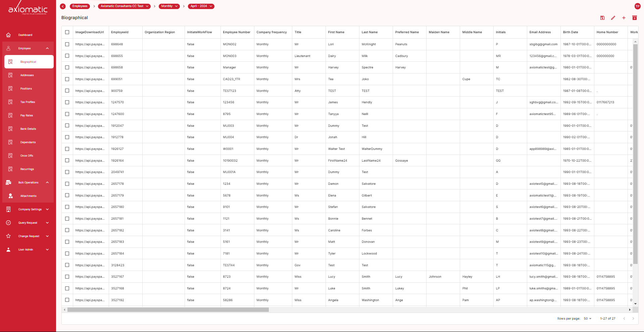Click the pencil edit icon
The width and height of the screenshot is (644, 332).
click(x=613, y=18)
